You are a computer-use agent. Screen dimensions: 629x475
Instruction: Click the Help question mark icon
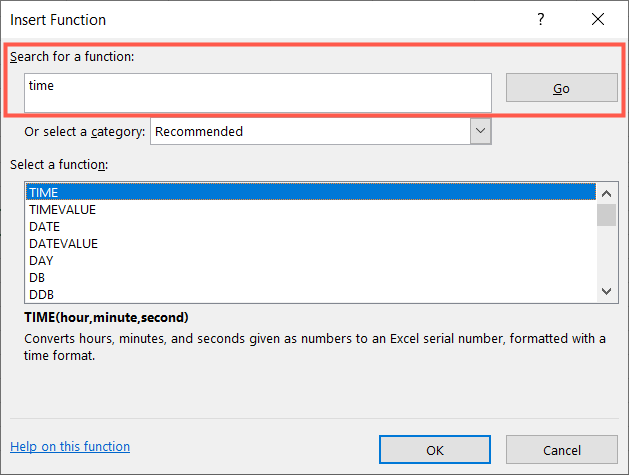pos(541,19)
